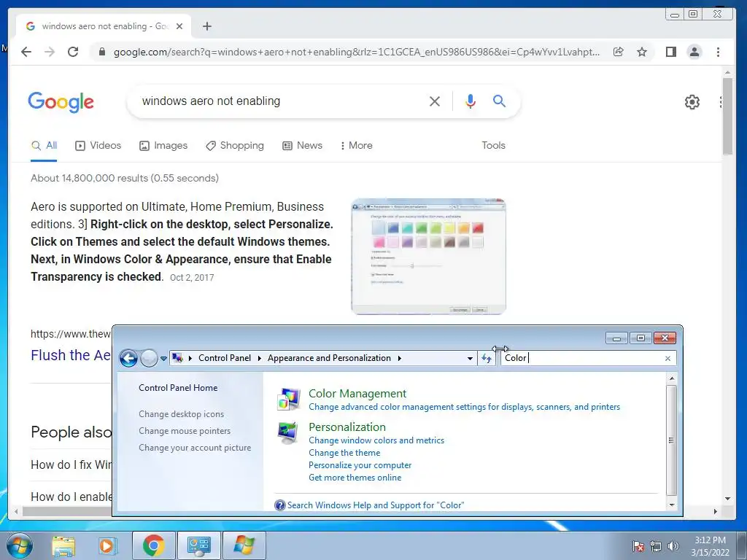This screenshot has width=747, height=560.
Task: Open Google 'More' search filter menu
Action: coord(356,146)
